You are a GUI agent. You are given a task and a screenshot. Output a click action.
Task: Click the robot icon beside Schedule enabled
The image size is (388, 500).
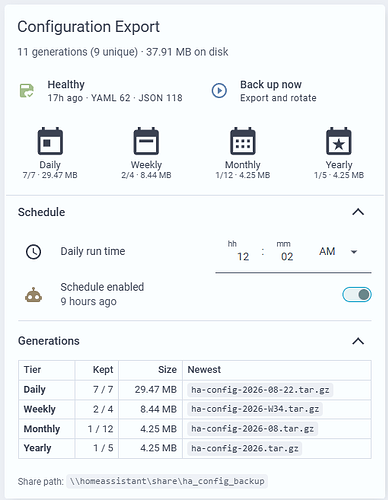(33, 295)
